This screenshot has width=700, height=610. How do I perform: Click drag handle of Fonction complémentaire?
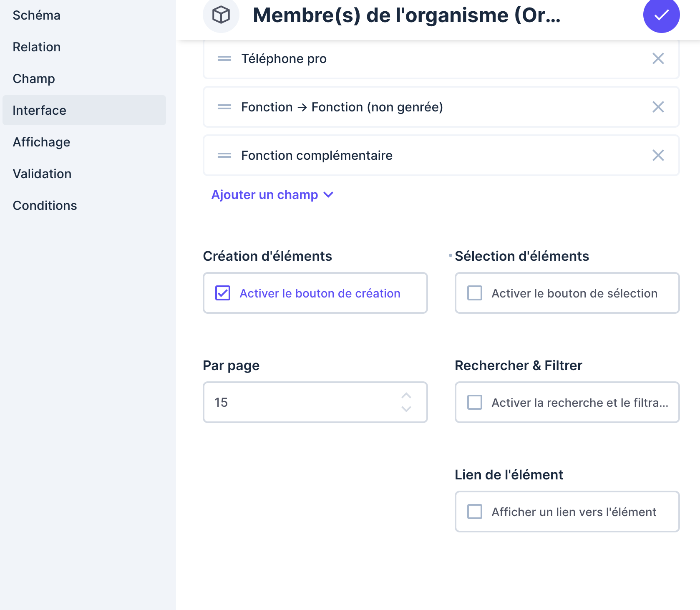point(224,156)
